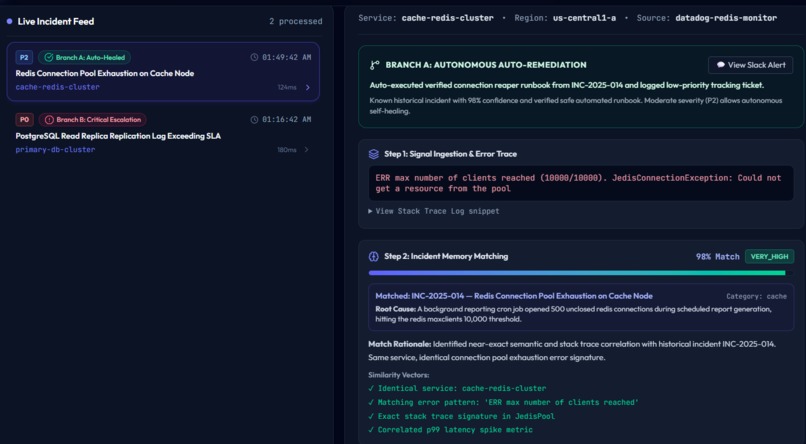The image size is (806, 444).
Task: Click the P0 severity badge
Action: [x=24, y=120]
